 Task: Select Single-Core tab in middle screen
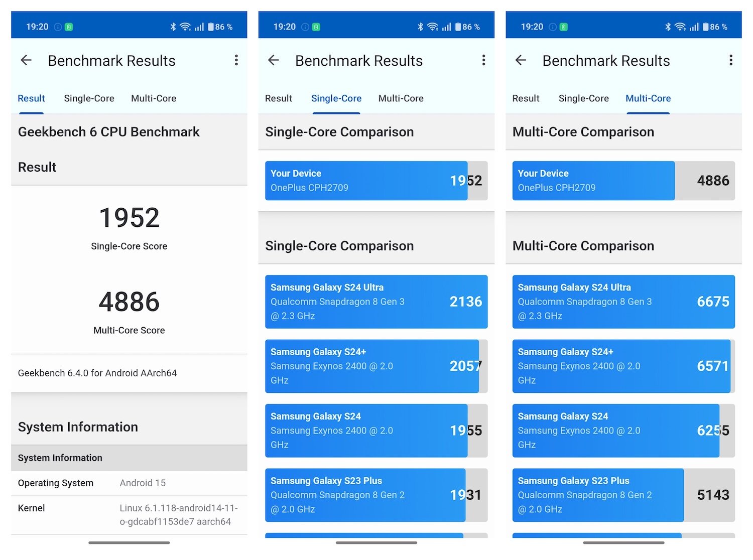point(336,98)
